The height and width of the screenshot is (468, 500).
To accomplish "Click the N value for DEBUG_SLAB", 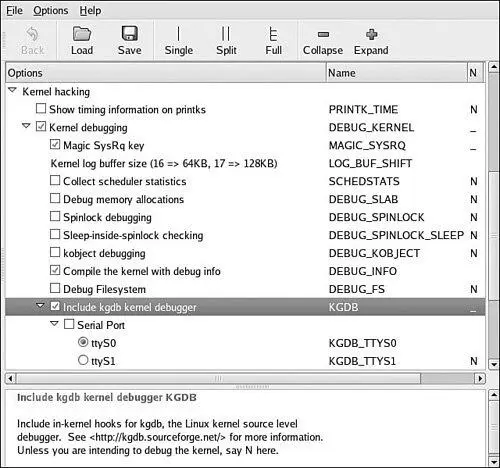I will pos(474,199).
